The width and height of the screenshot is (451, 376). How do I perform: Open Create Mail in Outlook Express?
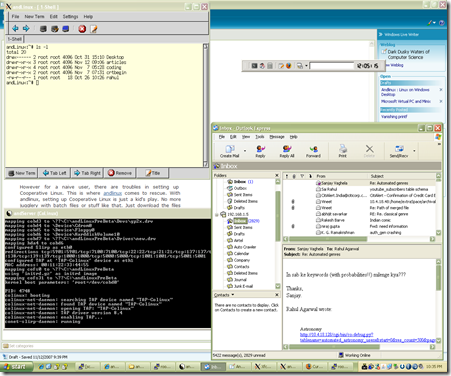(x=230, y=151)
